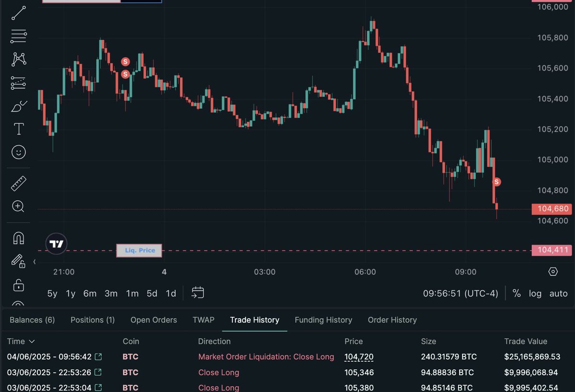
Task: Toggle log scale on price axis
Action: pyautogui.click(x=535, y=293)
